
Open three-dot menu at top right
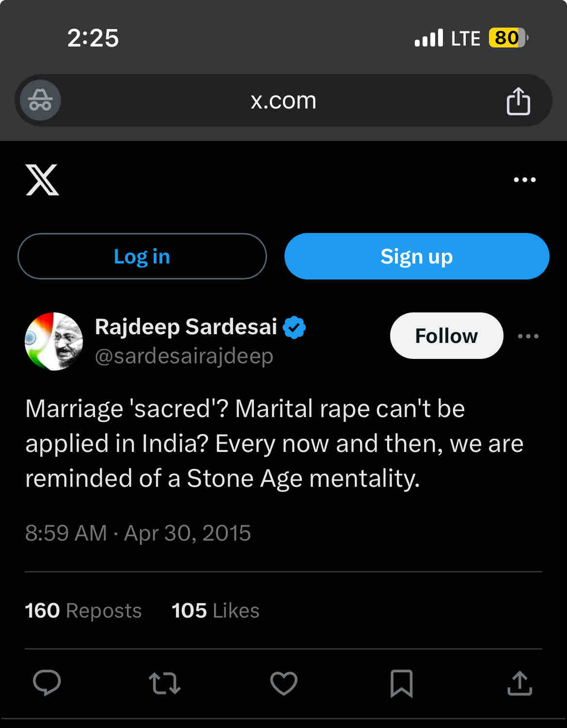(524, 180)
